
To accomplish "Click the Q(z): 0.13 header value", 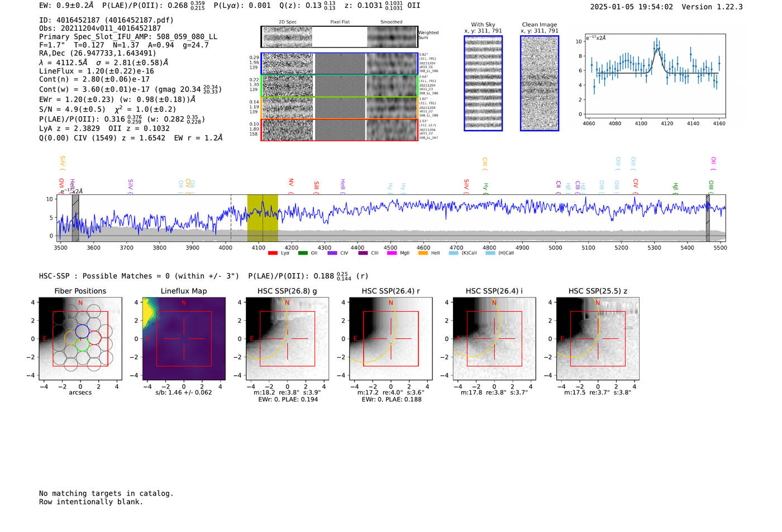I will 307,5.
